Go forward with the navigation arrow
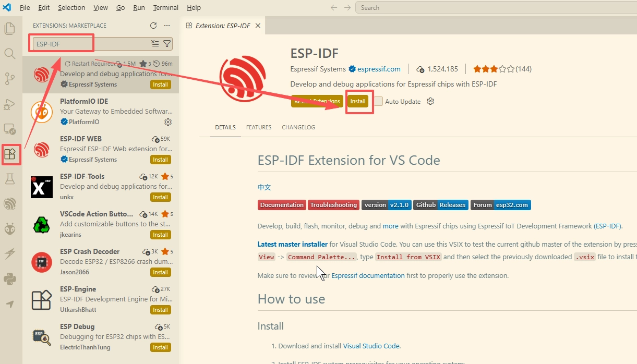The image size is (637, 364). [347, 7]
